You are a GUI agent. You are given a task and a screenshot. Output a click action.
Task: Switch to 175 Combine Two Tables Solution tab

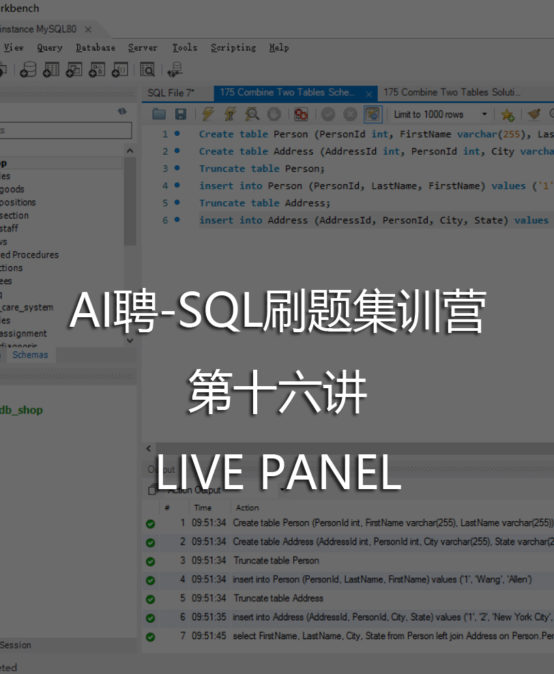[452, 92]
